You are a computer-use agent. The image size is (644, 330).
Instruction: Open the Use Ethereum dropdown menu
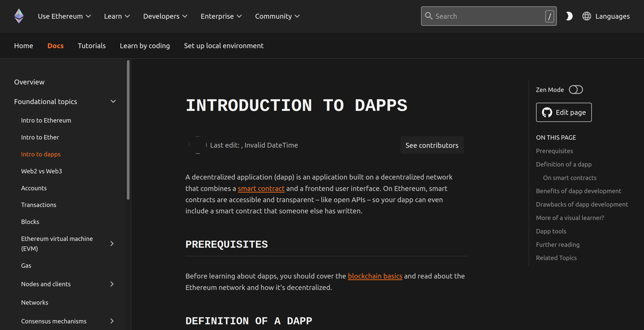click(x=64, y=16)
